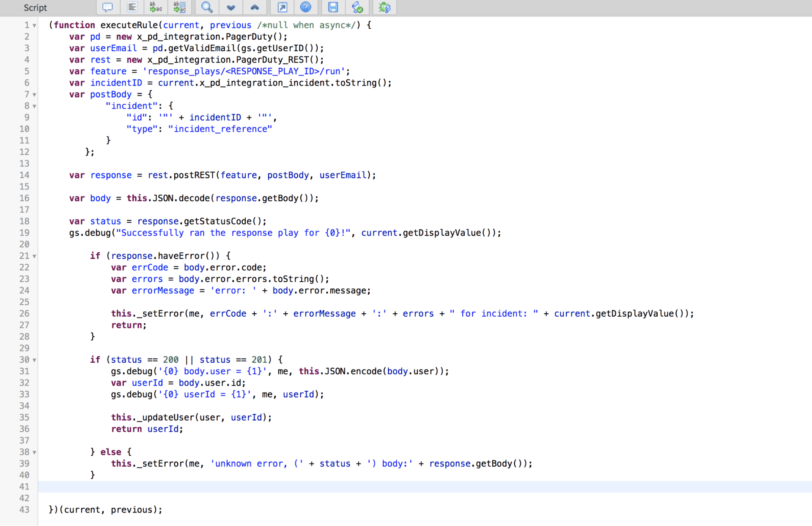Viewport: 812px width, 526px height.
Task: Click the toggle comment speech-bubble icon
Action: coord(107,7)
